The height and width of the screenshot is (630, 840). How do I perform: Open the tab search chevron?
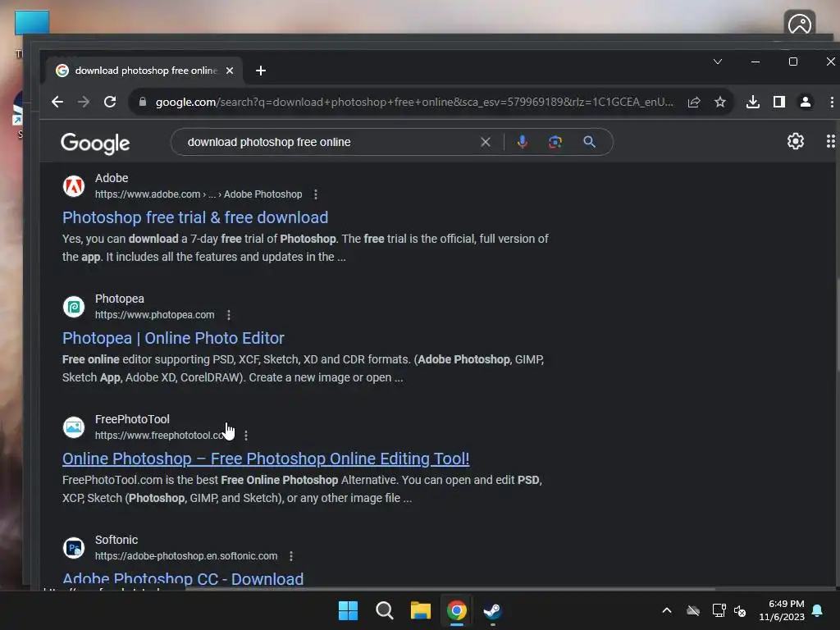718,62
